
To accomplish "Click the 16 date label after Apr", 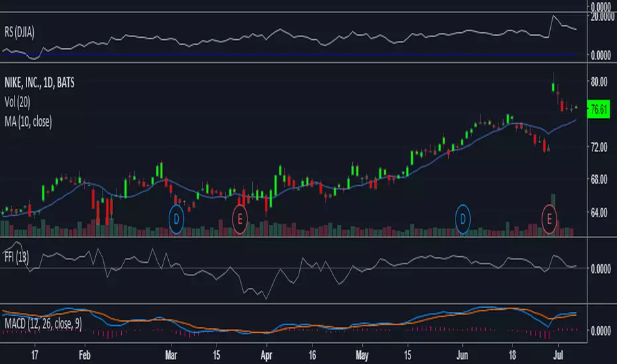I will tap(312, 355).
